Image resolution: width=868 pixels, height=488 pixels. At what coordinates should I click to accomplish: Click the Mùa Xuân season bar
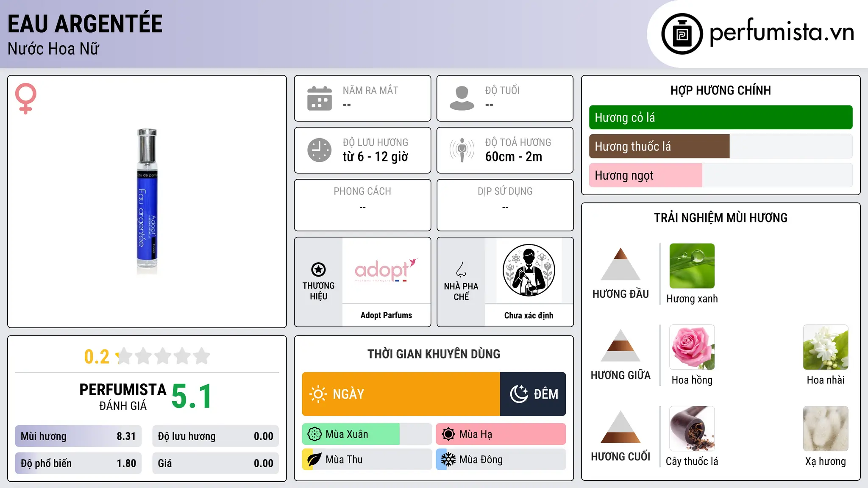(367, 434)
